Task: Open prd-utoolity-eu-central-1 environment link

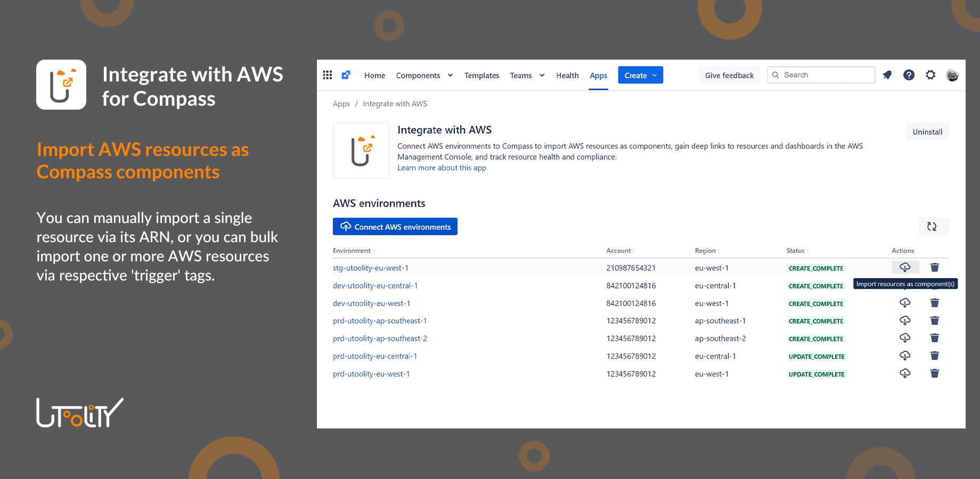Action: coord(375,356)
